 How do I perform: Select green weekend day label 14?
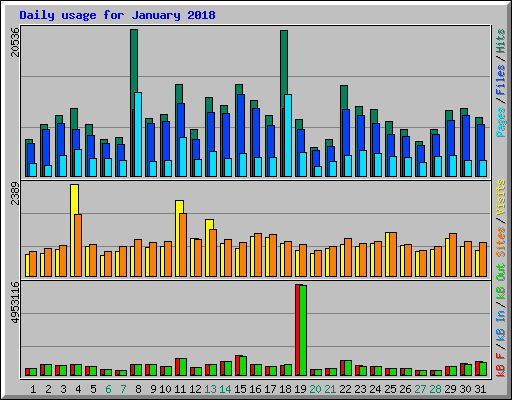tap(225, 389)
